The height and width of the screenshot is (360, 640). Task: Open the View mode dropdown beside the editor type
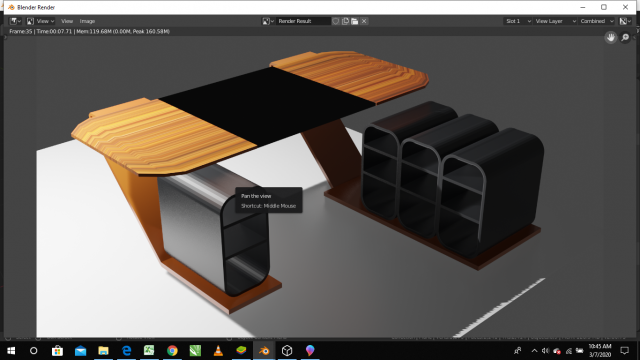[40, 21]
